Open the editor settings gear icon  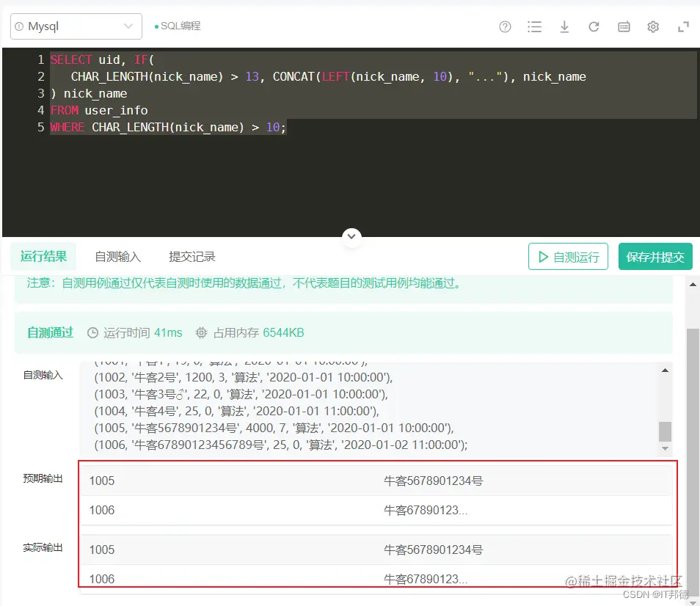tap(653, 26)
